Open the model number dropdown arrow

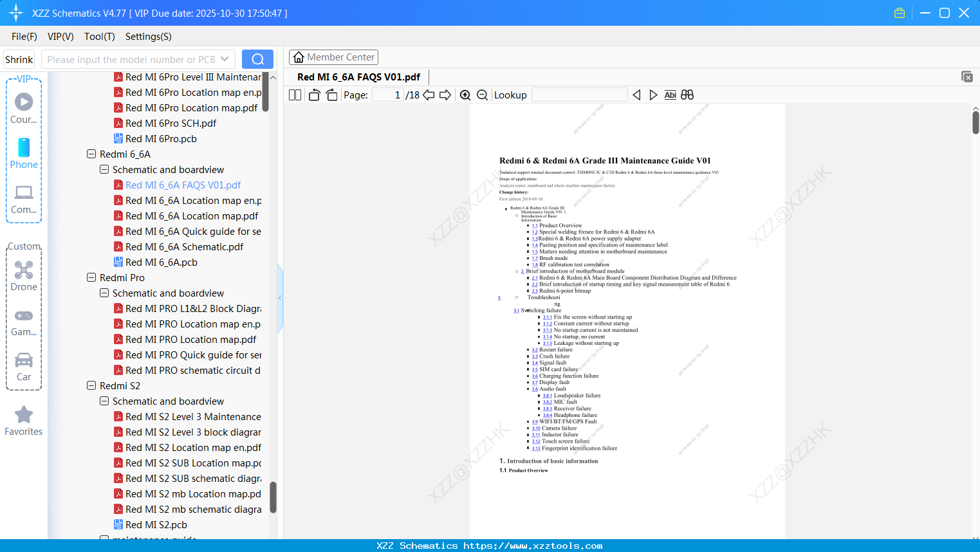tap(225, 59)
